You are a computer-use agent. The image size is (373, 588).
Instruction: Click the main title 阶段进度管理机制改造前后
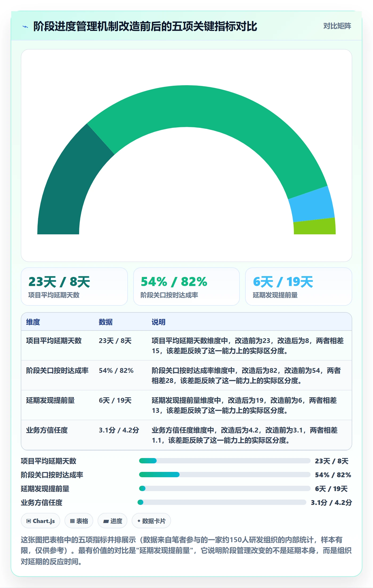(x=145, y=26)
